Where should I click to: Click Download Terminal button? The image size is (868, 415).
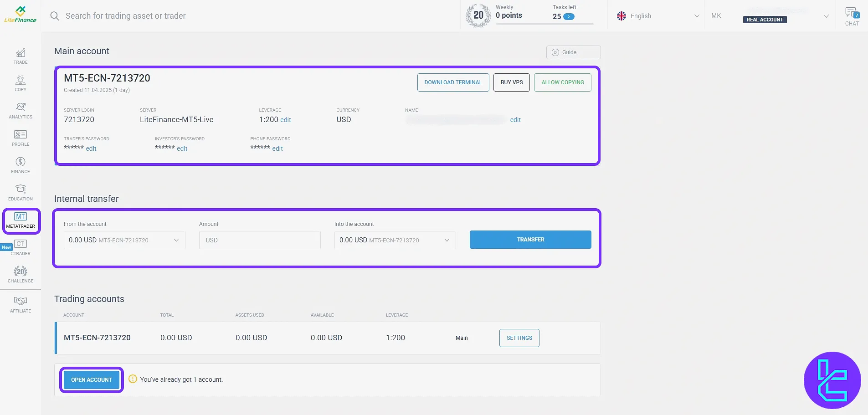[x=453, y=82]
